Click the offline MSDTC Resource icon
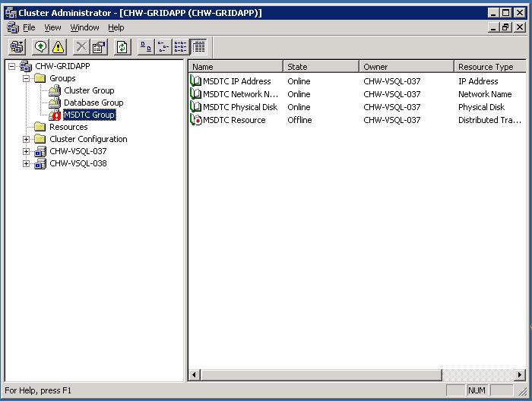This screenshot has height=401, width=532. [x=196, y=120]
